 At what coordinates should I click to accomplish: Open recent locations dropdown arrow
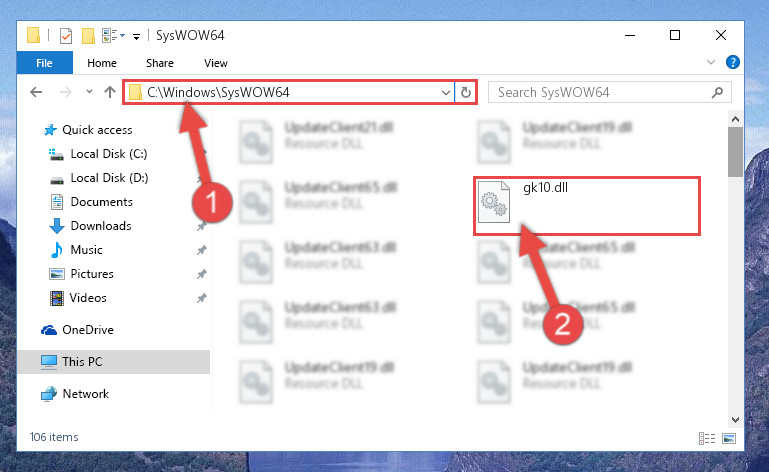(x=89, y=92)
